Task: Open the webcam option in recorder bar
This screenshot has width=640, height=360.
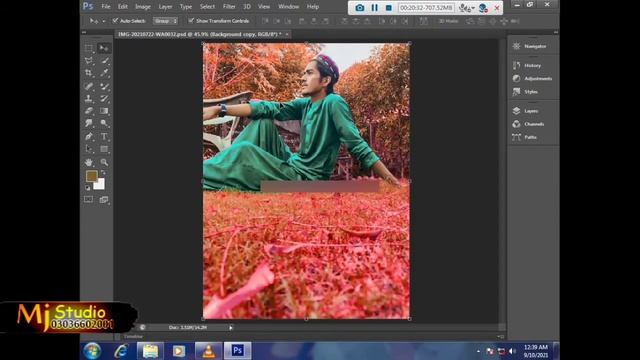Action: tap(483, 8)
